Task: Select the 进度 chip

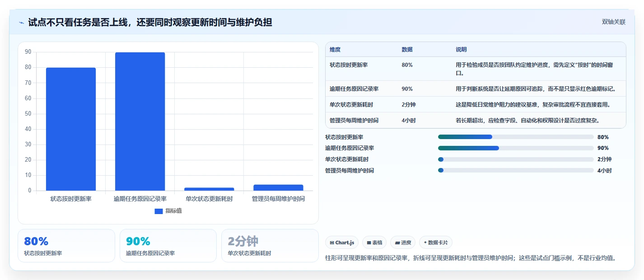Action: 403,243
